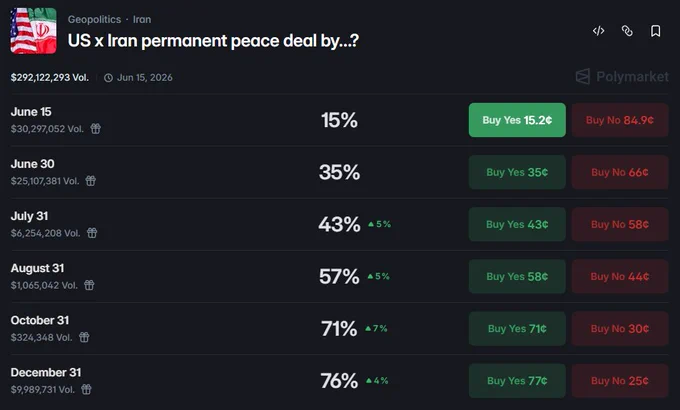Click the rewards gift icon for June 15
Screen dimensions: 680x410
pyautogui.click(x=95, y=128)
